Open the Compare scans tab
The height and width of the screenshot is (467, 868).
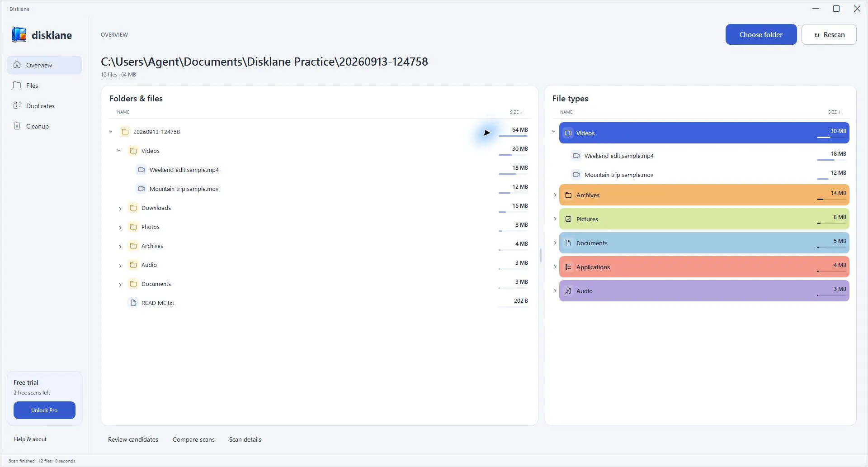point(193,439)
